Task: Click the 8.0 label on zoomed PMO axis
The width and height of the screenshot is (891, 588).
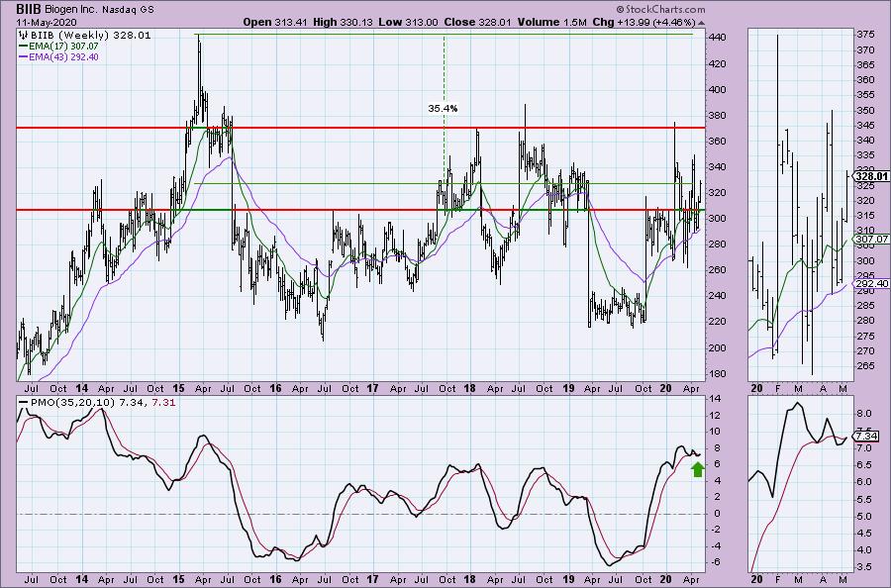Action: click(x=863, y=414)
